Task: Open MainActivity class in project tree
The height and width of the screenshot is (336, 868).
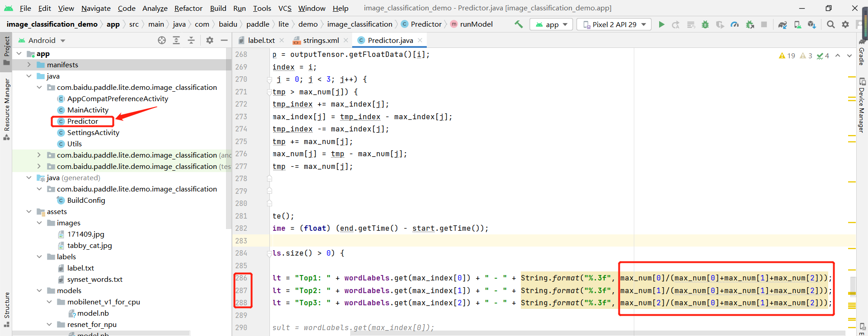Action: 88,110
